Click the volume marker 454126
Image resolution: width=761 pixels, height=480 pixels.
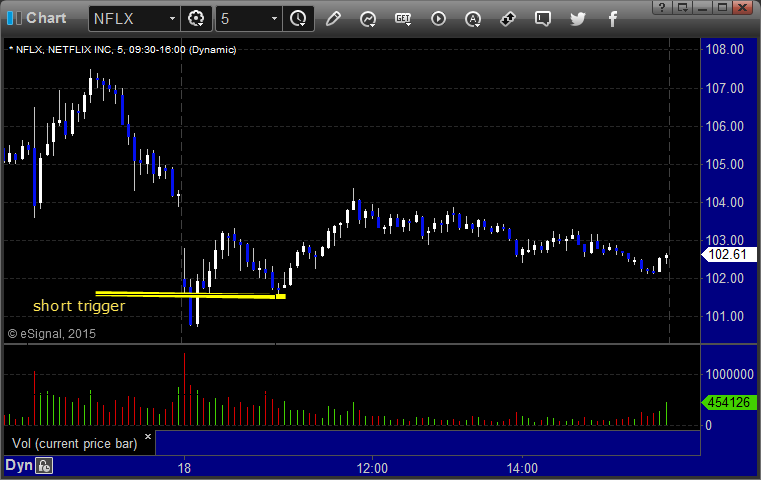(x=729, y=402)
